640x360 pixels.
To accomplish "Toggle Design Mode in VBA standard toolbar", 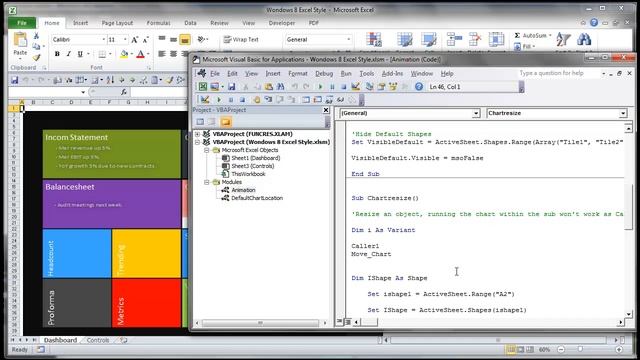I will (x=356, y=87).
